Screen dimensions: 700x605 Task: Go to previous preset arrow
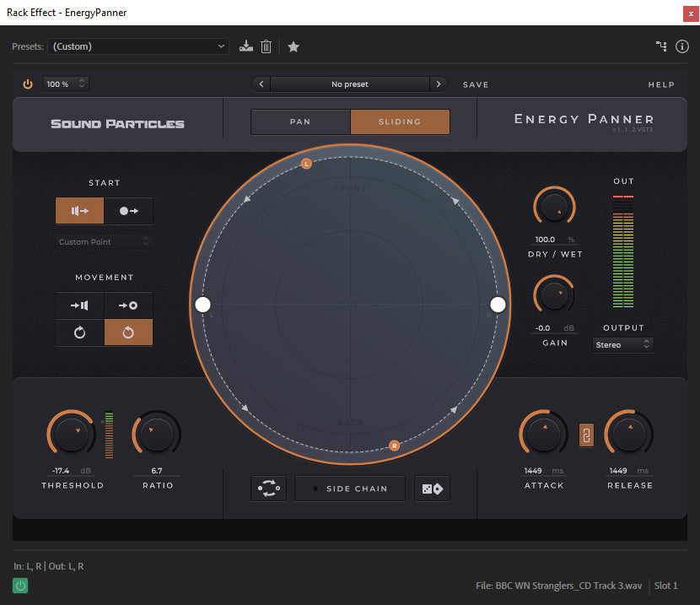[261, 84]
